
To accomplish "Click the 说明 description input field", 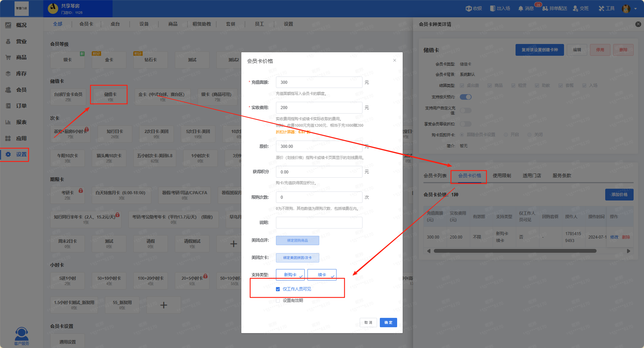I will [319, 223].
